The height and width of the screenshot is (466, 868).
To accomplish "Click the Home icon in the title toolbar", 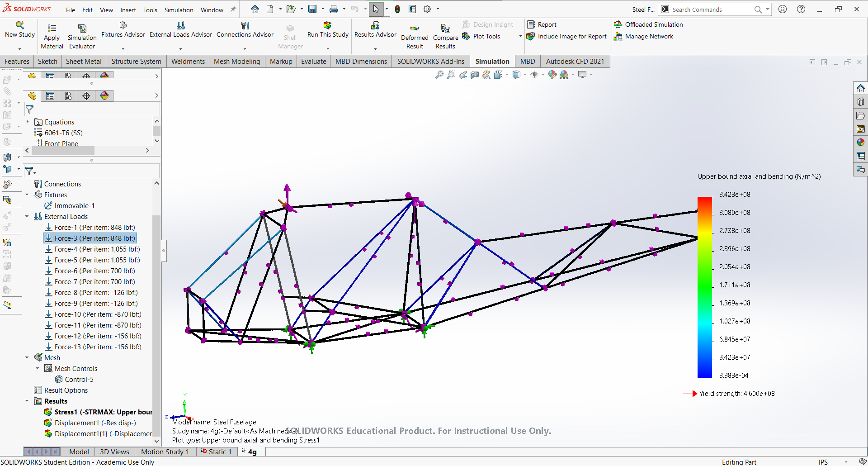I will [255, 9].
